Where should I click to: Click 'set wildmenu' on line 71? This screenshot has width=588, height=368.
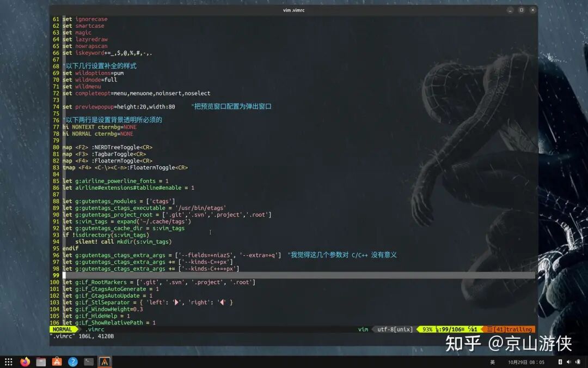coord(82,87)
